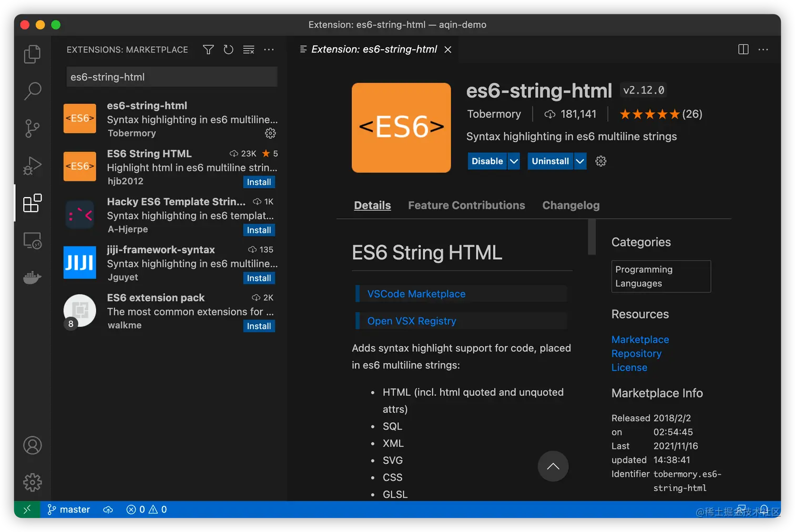
Task: Open the Search view in activity bar
Action: 32,91
